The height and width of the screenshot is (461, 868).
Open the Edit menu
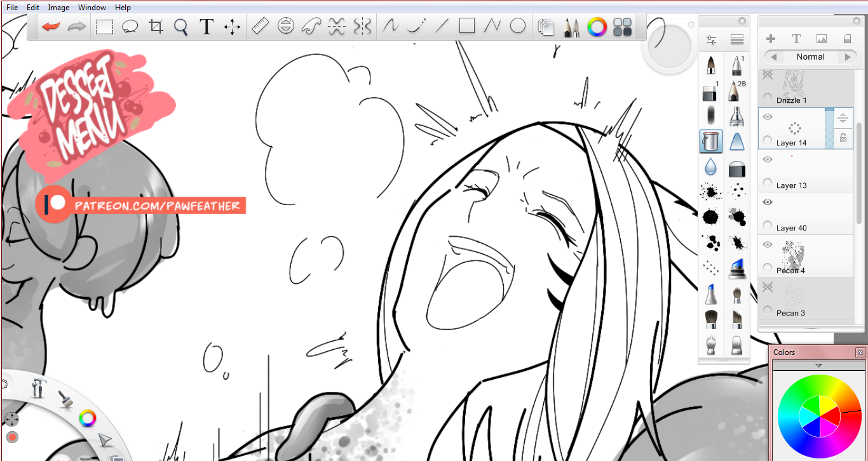click(33, 8)
